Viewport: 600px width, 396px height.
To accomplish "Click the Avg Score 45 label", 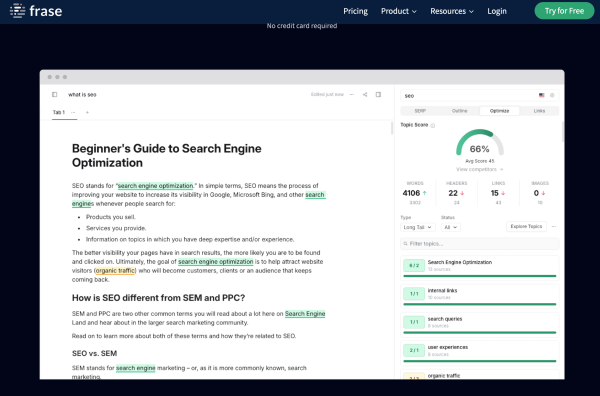I will 479,161.
